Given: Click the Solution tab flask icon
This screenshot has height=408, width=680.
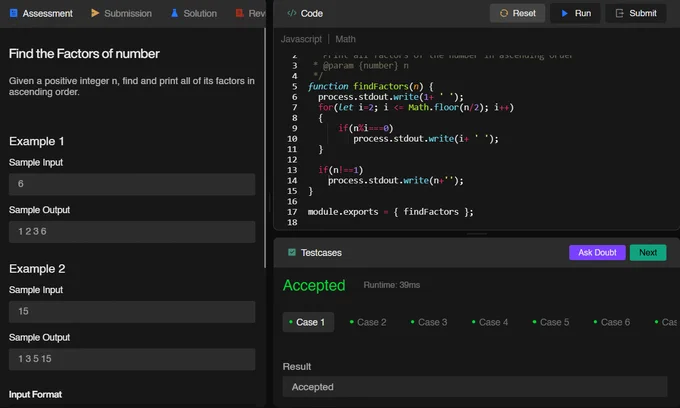Looking at the screenshot, I should (x=174, y=13).
